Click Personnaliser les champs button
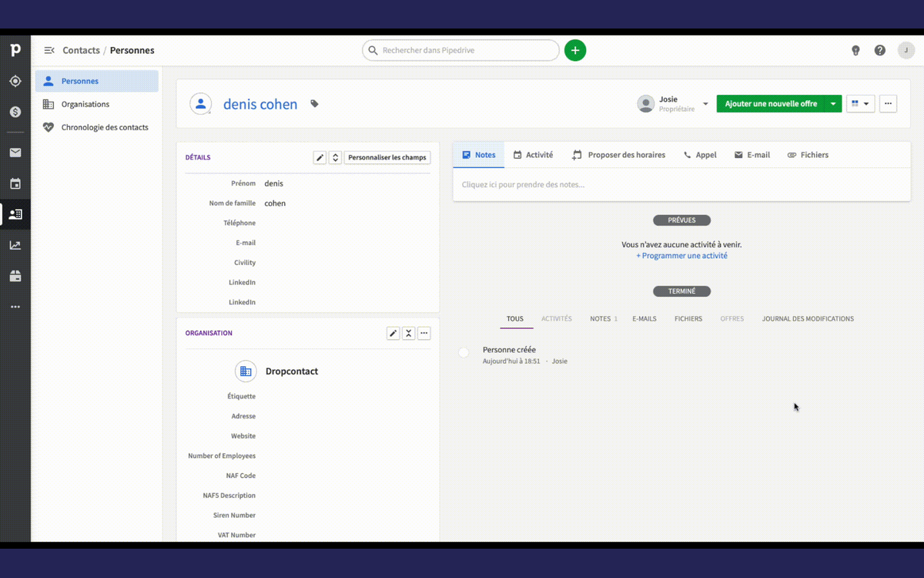924x578 pixels. tap(387, 157)
